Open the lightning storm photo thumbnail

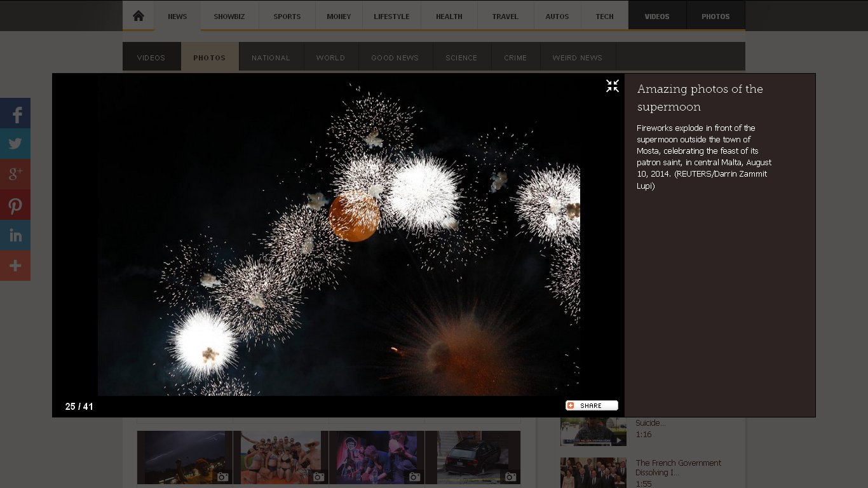coord(184,457)
